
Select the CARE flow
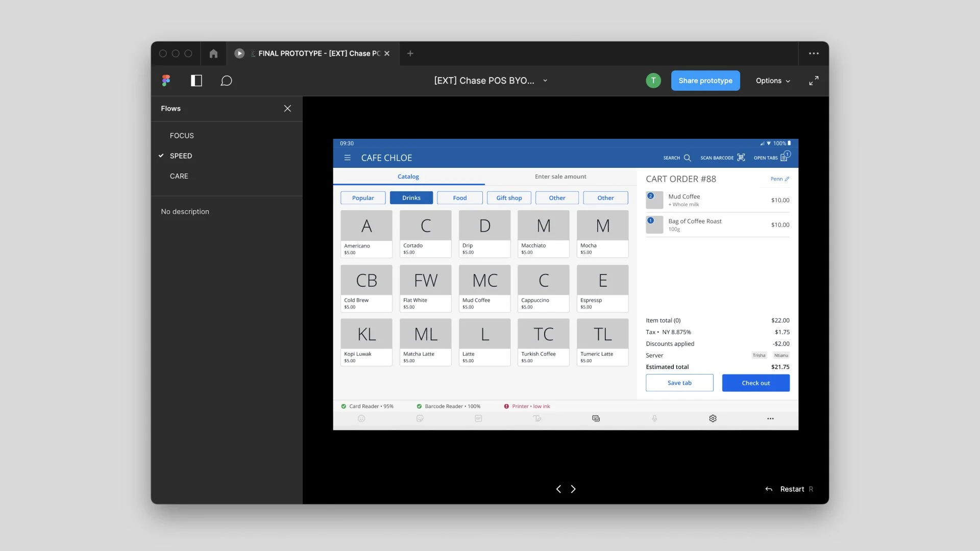179,176
